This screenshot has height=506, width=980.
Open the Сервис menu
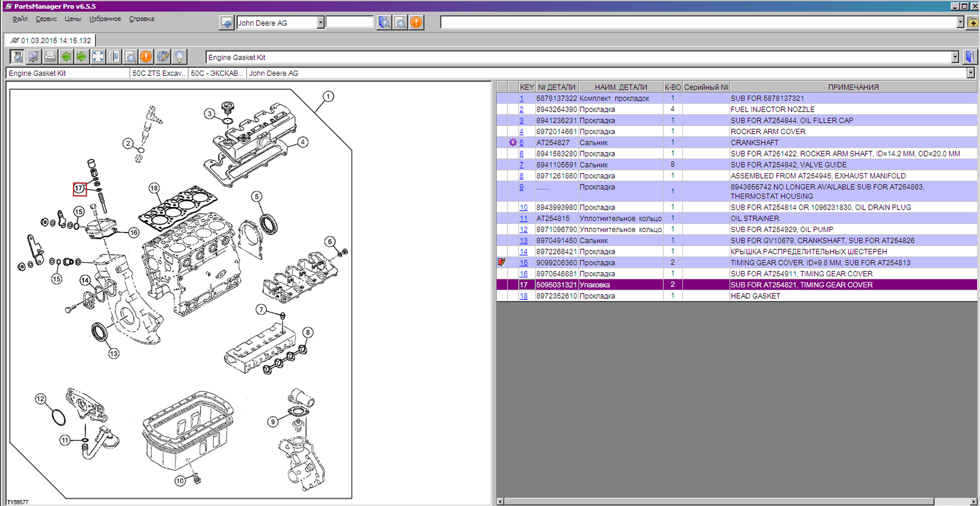coord(46,19)
